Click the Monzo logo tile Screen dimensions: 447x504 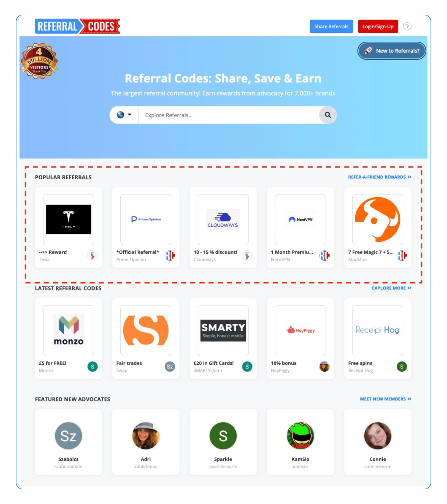pyautogui.click(x=69, y=331)
